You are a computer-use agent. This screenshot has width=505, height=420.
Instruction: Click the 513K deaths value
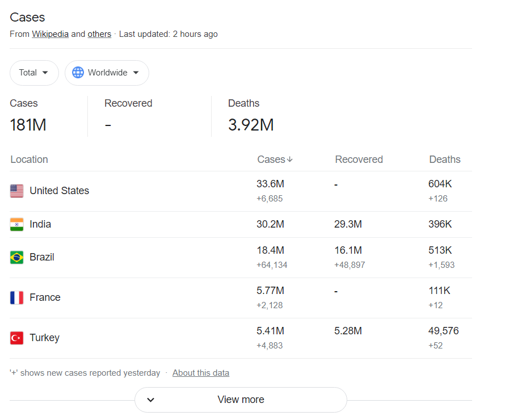(x=440, y=250)
